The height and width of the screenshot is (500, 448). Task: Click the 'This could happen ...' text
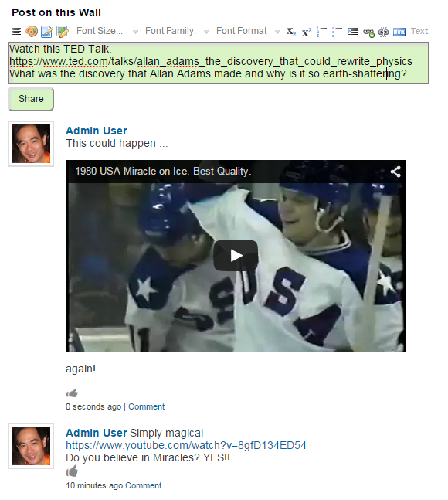tap(117, 143)
